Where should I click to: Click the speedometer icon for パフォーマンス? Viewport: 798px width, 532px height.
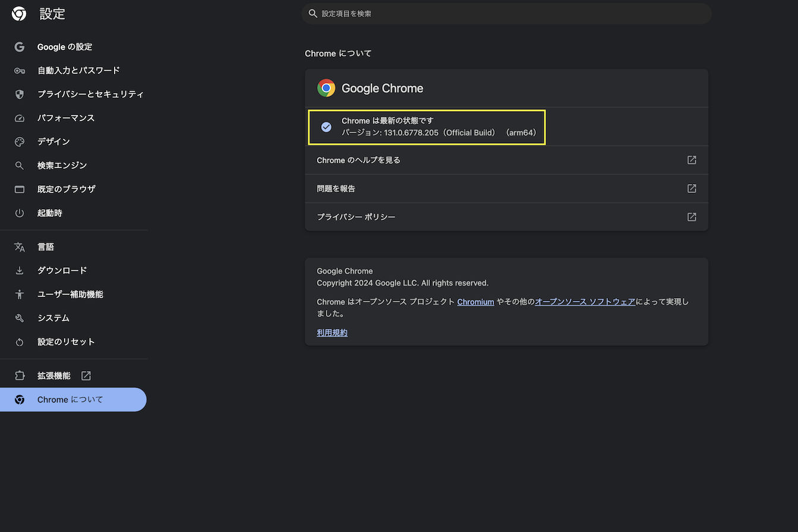tap(20, 118)
